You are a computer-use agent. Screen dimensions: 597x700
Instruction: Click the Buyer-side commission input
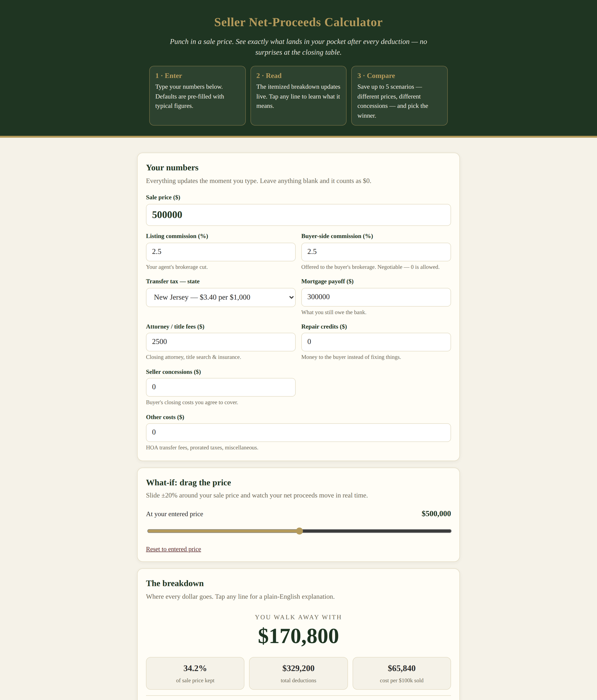tap(376, 252)
